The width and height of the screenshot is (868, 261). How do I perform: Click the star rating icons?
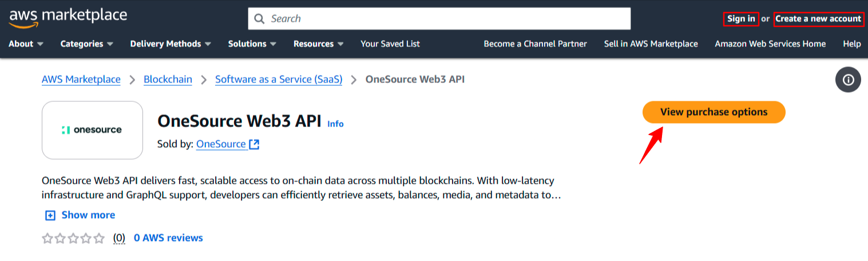click(73, 238)
